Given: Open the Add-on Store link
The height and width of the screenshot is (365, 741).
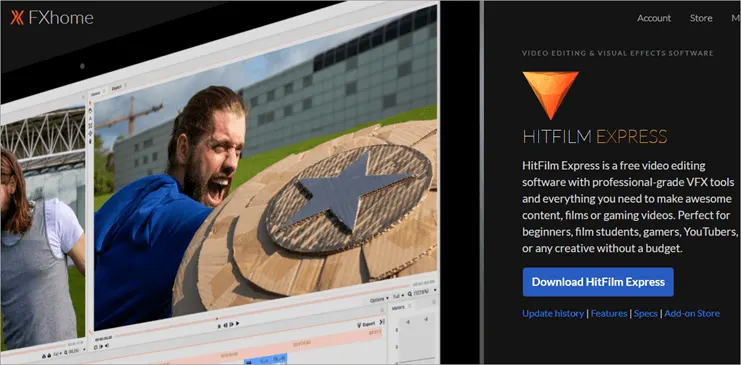Looking at the screenshot, I should pyautogui.click(x=692, y=313).
